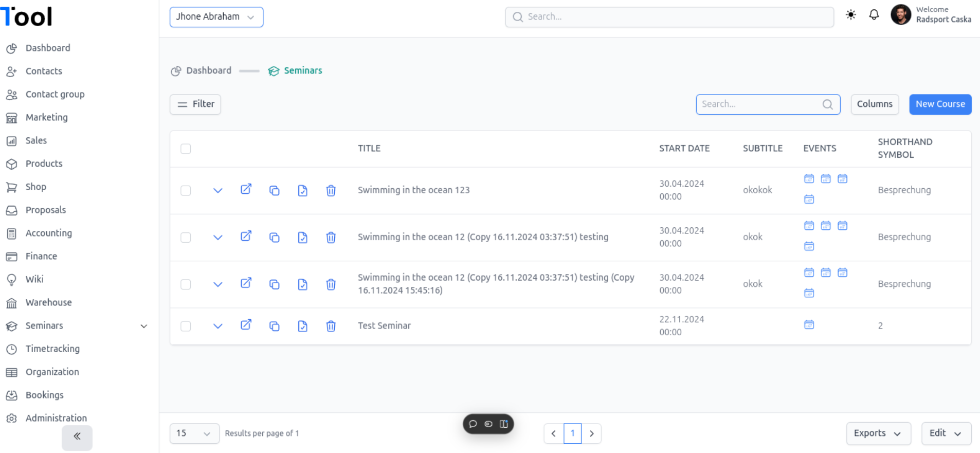The image size is (980, 453).
Task: Click the New Course button
Action: (x=940, y=104)
